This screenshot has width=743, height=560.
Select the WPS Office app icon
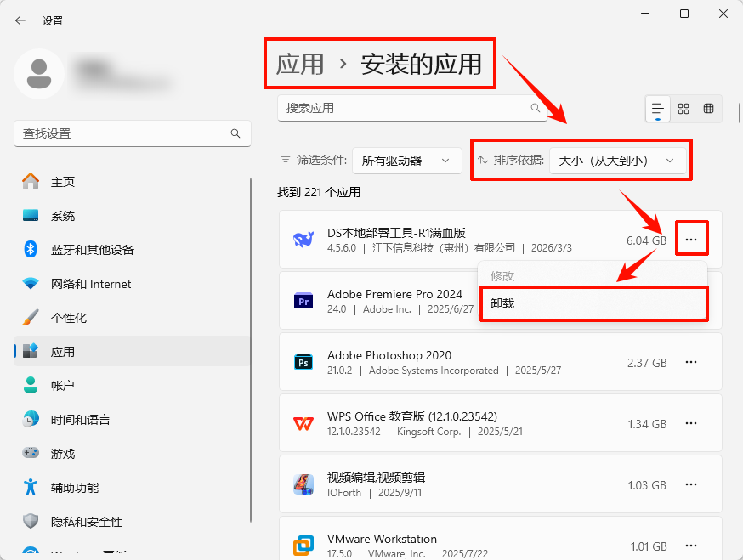point(303,423)
